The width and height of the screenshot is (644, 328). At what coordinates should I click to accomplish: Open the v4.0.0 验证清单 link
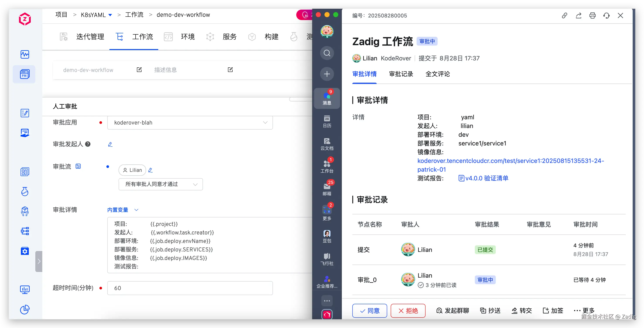[486, 178]
